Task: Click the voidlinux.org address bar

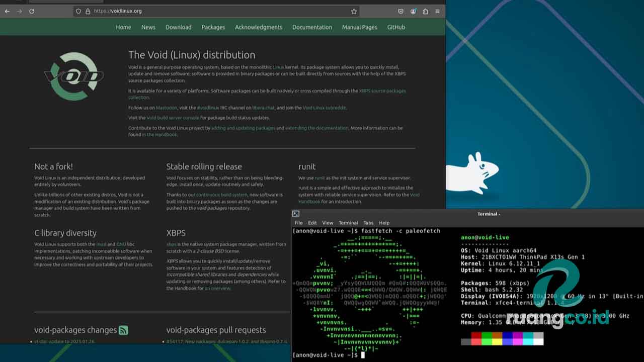Action: (216, 11)
